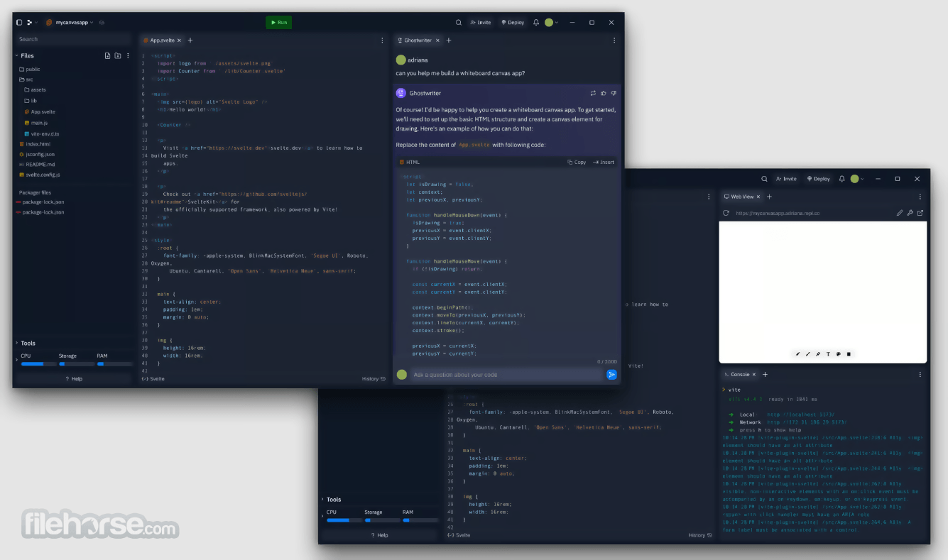The height and width of the screenshot is (560, 948).
Task: Close the App.svelte tab in front window
Action: click(180, 40)
